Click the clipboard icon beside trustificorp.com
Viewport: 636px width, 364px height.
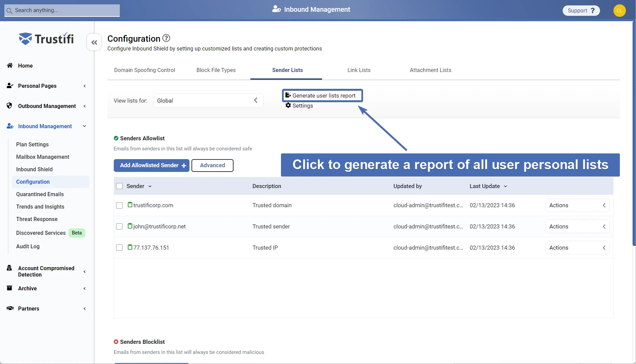(x=130, y=205)
